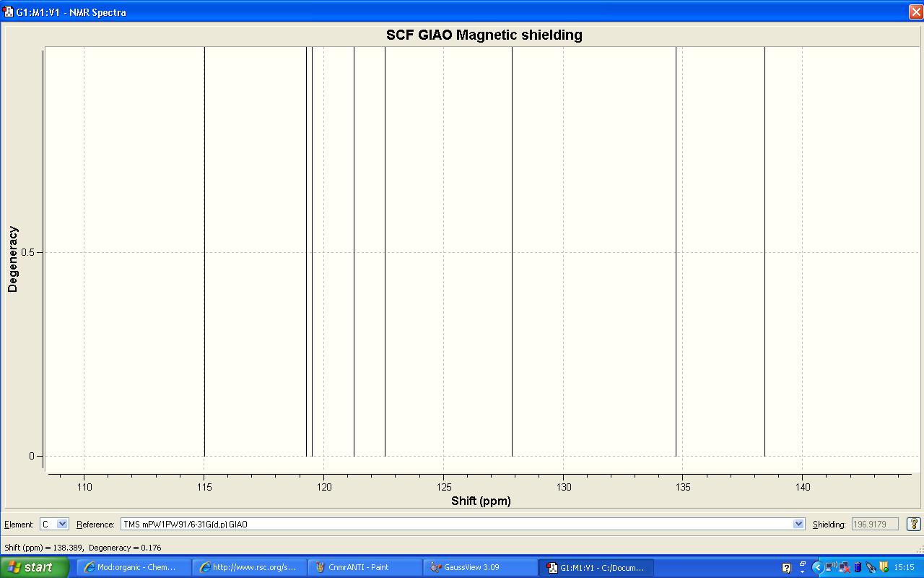Open the disconnected network tray icon
924x578 pixels.
[x=844, y=567]
